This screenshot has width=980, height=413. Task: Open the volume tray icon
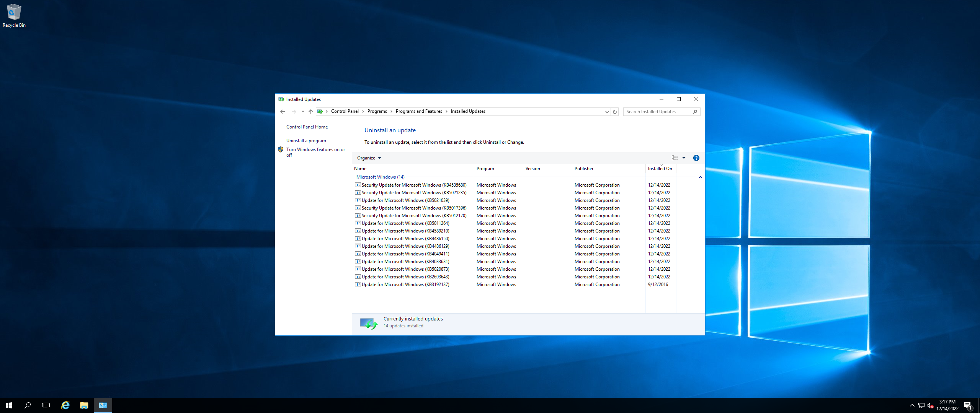pos(930,405)
